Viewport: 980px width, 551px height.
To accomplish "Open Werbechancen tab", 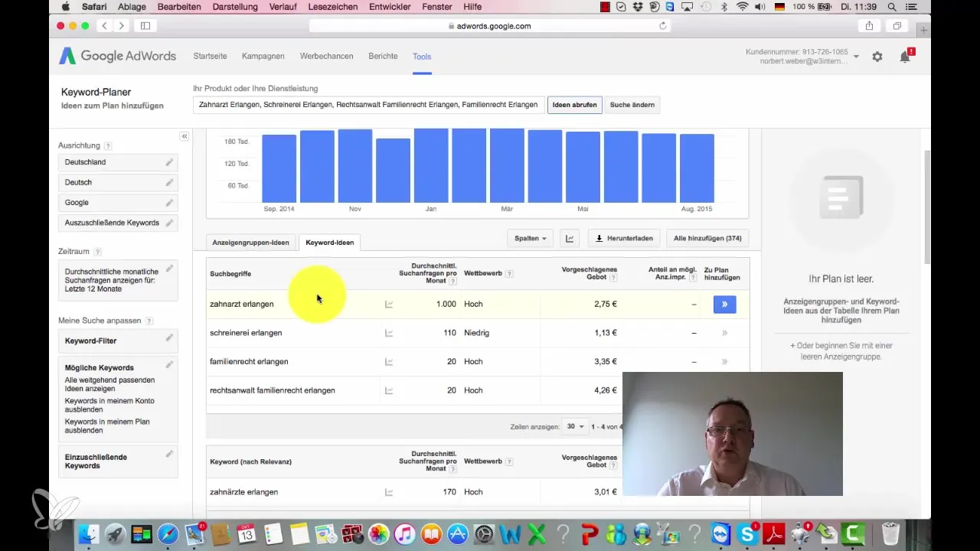I will click(326, 57).
